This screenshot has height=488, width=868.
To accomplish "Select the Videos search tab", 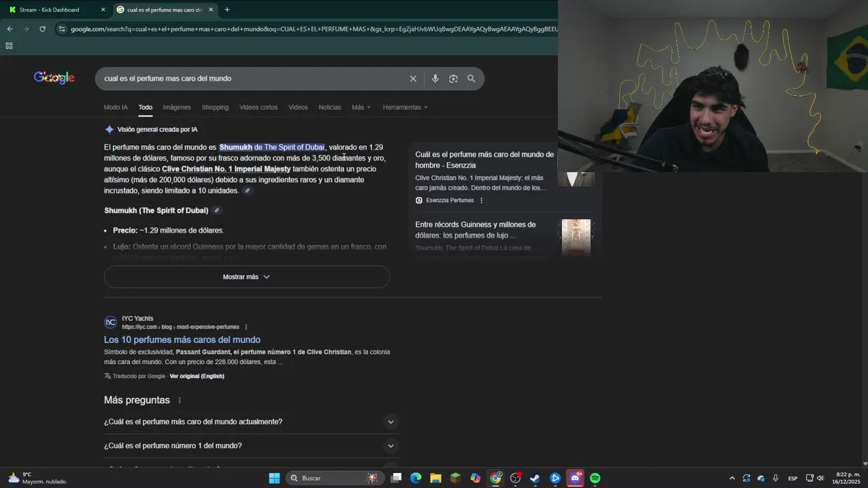I will (x=298, y=107).
